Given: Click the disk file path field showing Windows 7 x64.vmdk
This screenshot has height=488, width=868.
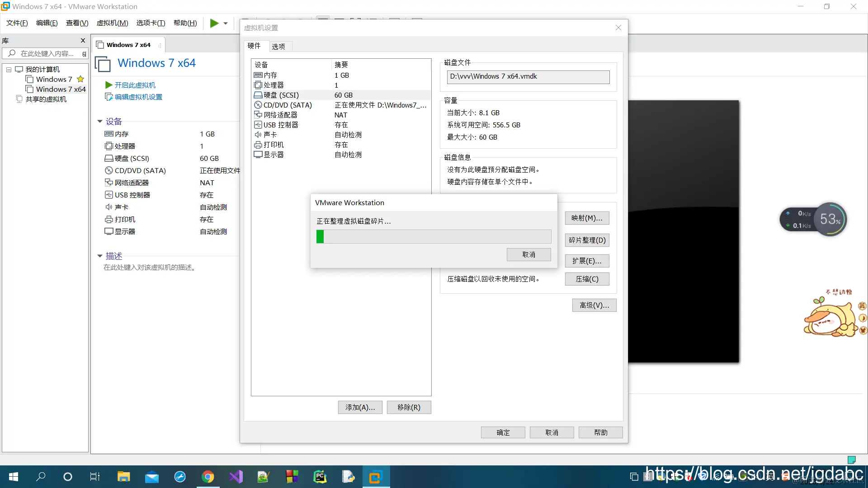Looking at the screenshot, I should [x=528, y=77].
